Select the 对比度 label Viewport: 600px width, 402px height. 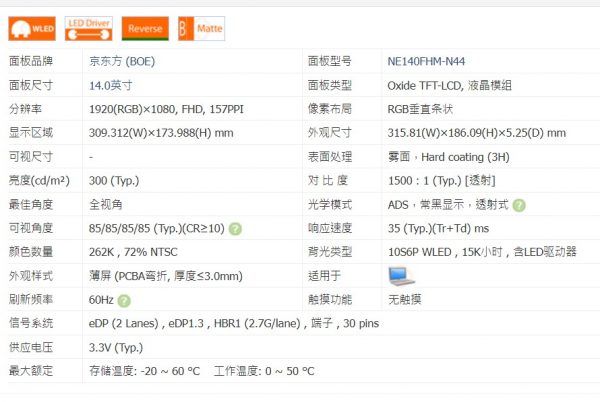(x=328, y=180)
